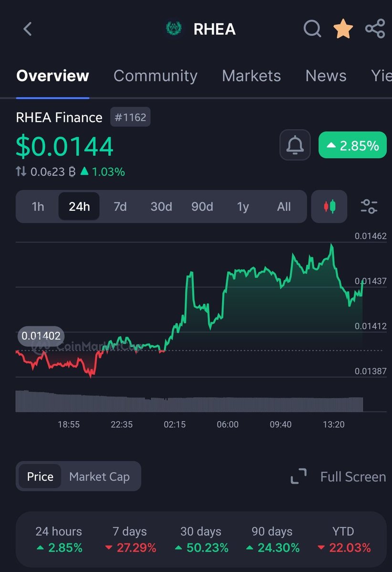
Task: Tap the 1.03% BTC change
Action: point(103,172)
